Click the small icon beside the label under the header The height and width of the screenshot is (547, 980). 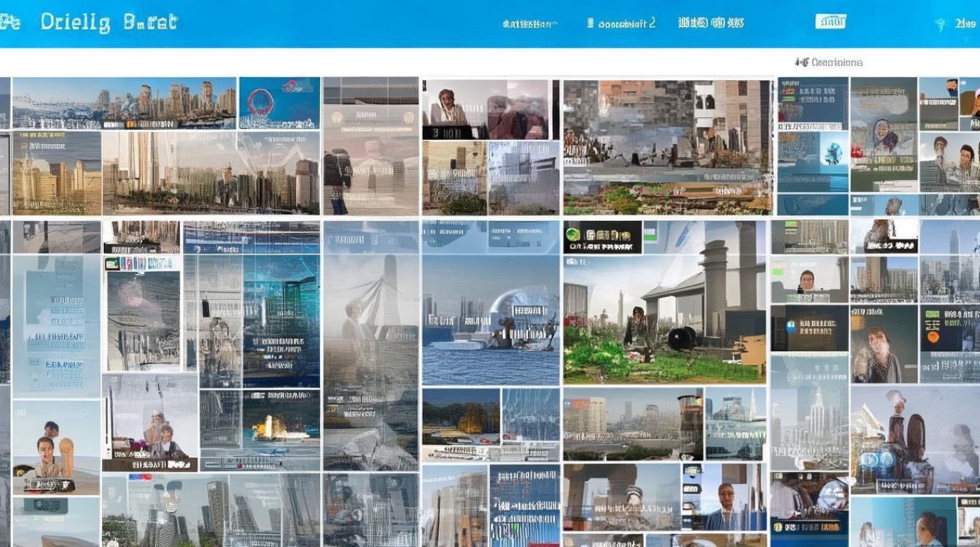801,63
